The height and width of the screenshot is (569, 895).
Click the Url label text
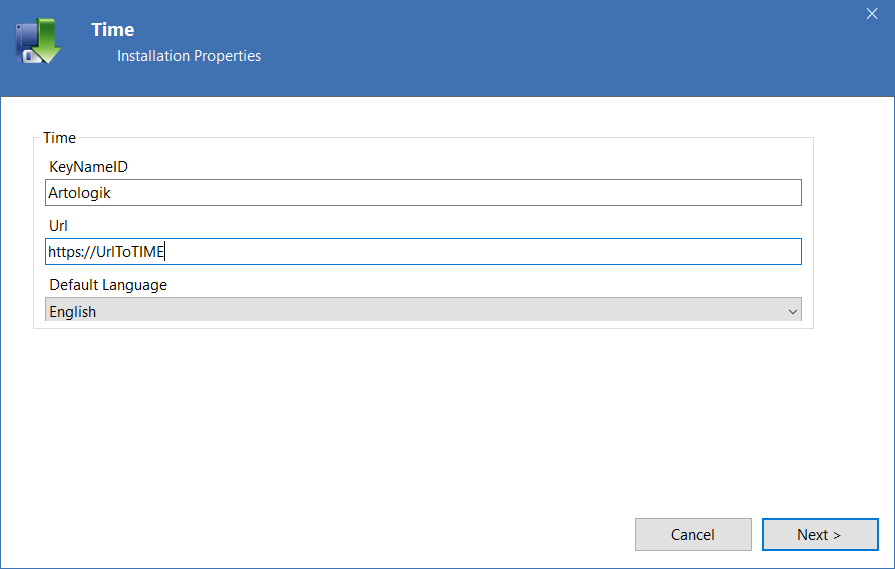coord(58,226)
